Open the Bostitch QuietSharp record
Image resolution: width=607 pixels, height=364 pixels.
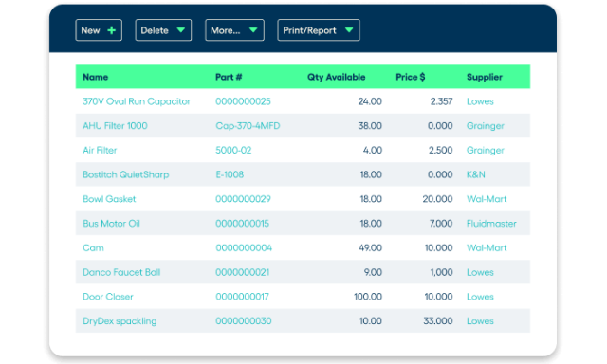click(x=126, y=174)
